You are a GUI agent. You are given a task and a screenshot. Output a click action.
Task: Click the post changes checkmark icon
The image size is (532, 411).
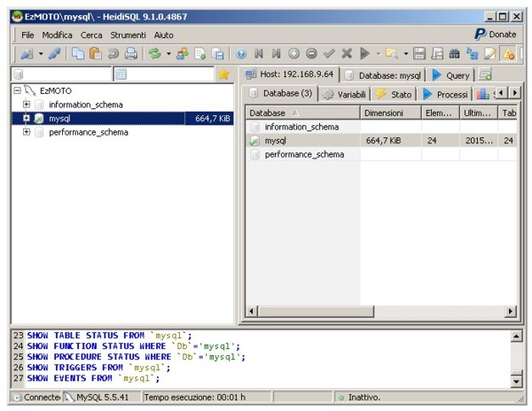point(329,53)
